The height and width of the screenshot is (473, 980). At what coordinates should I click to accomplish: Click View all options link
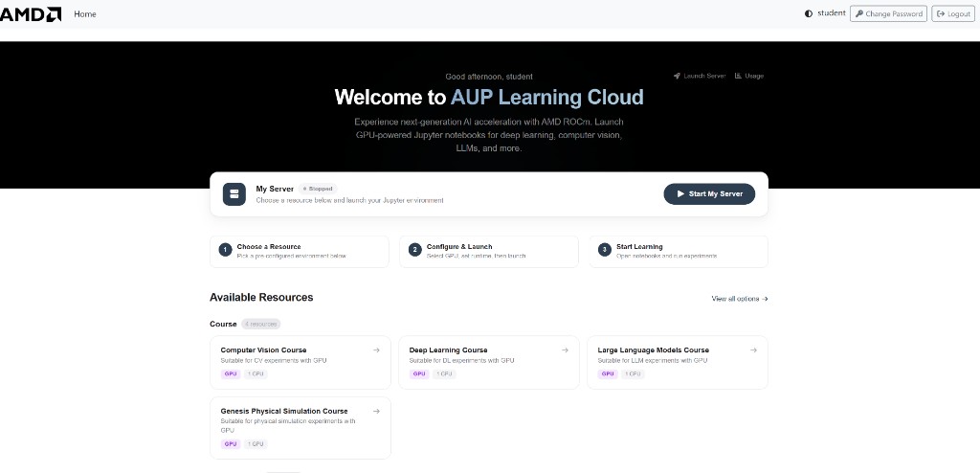[740, 299]
